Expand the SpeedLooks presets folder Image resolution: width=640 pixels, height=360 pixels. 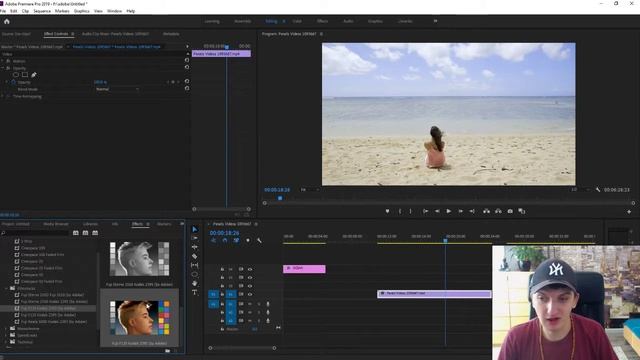tap(7, 335)
